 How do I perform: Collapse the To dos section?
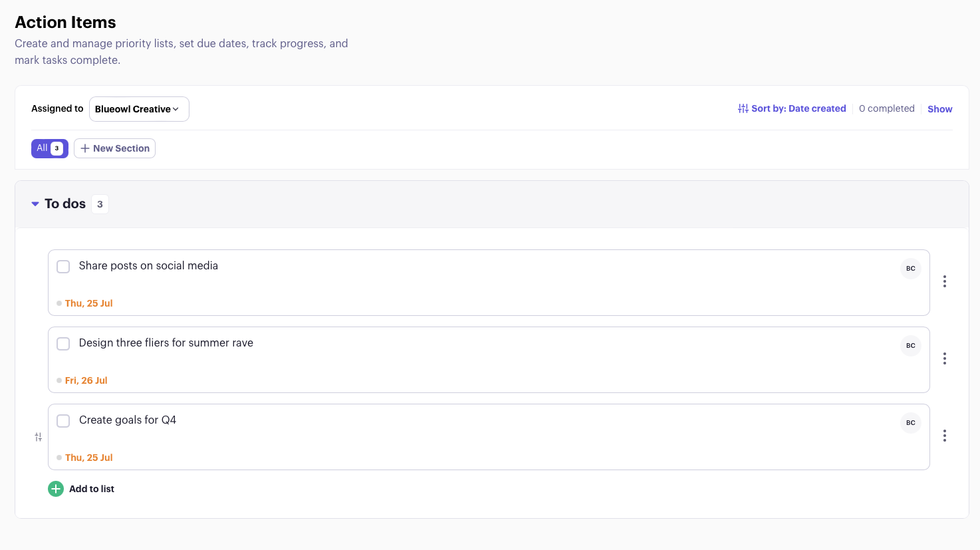point(35,204)
